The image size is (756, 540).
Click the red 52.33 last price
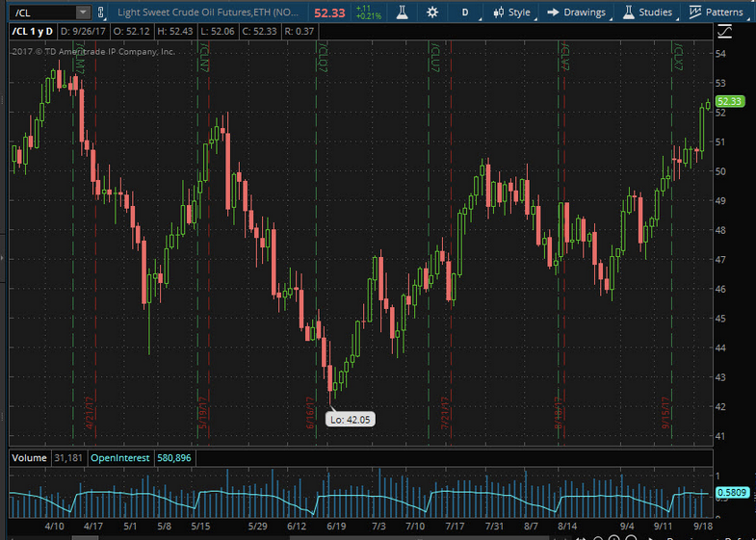329,13
